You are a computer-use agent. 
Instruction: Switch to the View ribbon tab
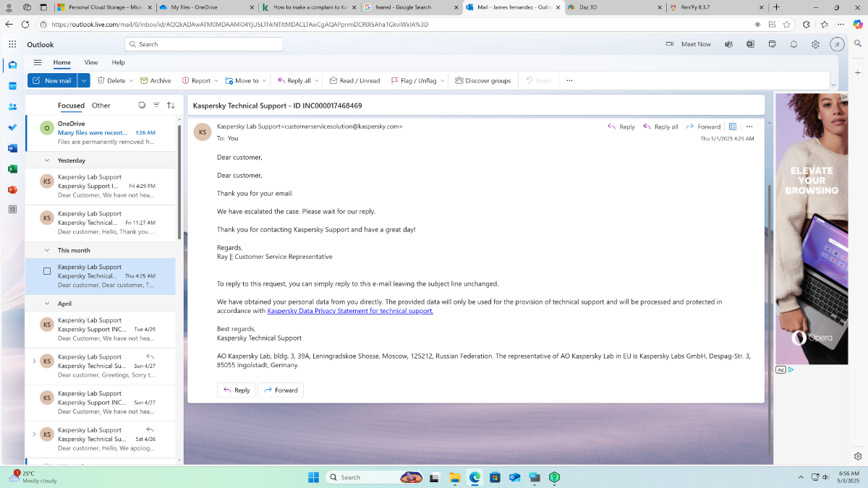tap(91, 62)
